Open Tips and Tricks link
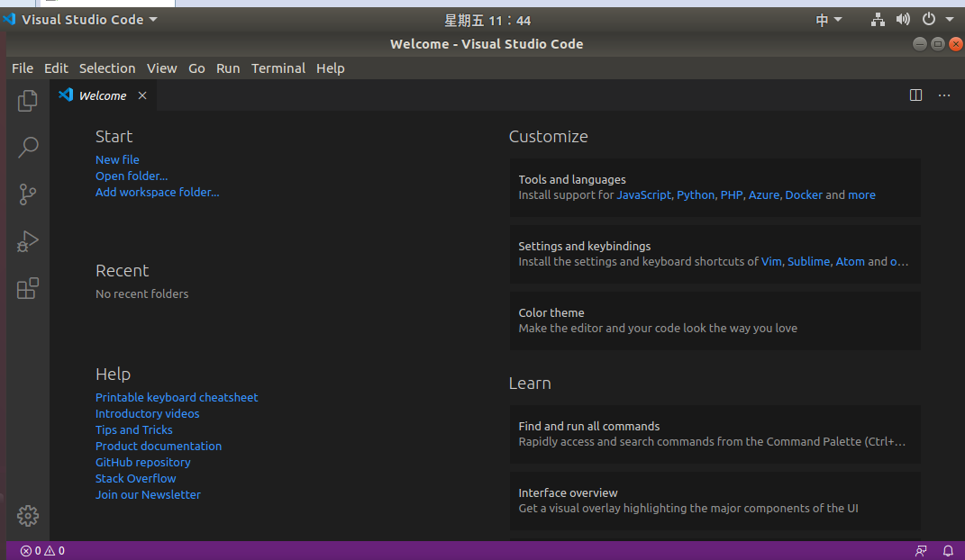Screen dimensions: 965x560 (x=133, y=429)
